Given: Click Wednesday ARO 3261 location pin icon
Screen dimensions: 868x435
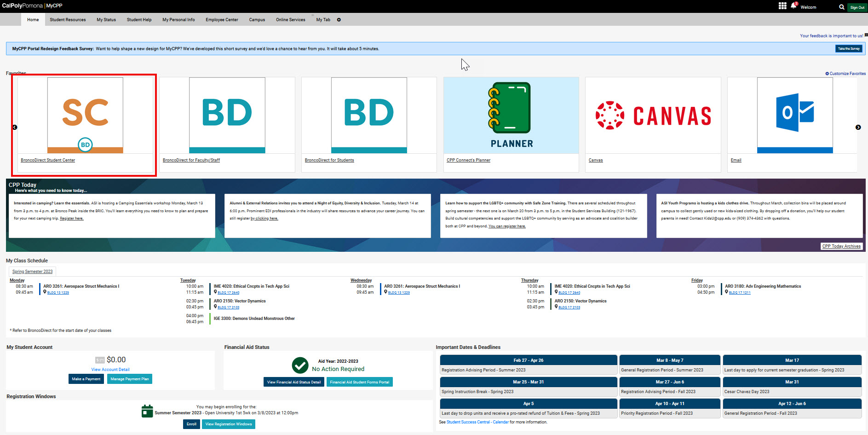Looking at the screenshot, I should [x=386, y=292].
